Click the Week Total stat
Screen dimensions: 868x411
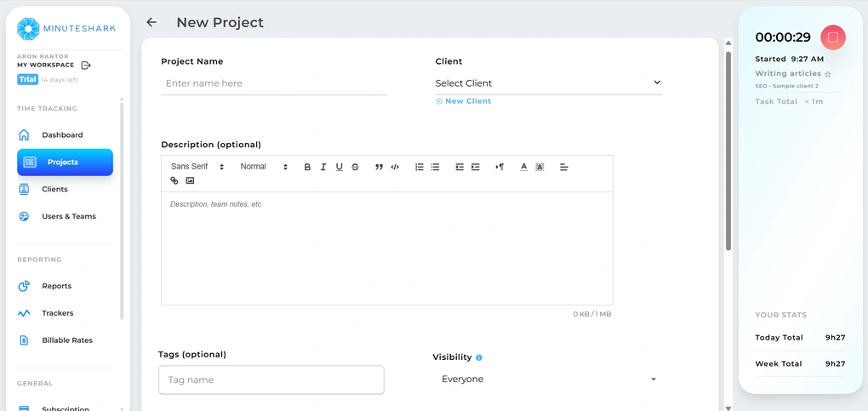(x=800, y=364)
